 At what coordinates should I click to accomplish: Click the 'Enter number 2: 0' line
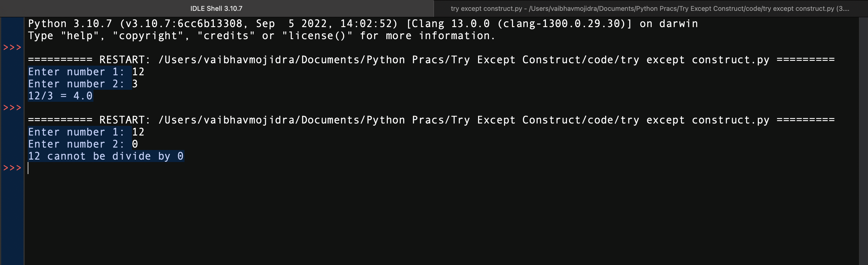tap(83, 144)
